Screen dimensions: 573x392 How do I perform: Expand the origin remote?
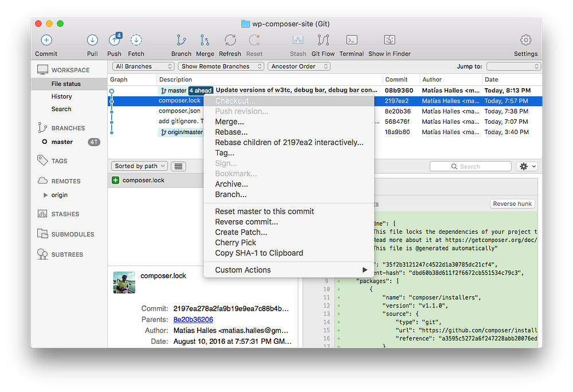coord(46,195)
